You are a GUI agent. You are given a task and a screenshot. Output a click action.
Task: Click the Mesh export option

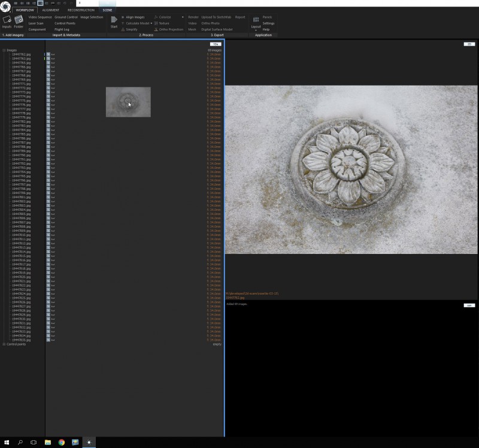click(192, 29)
